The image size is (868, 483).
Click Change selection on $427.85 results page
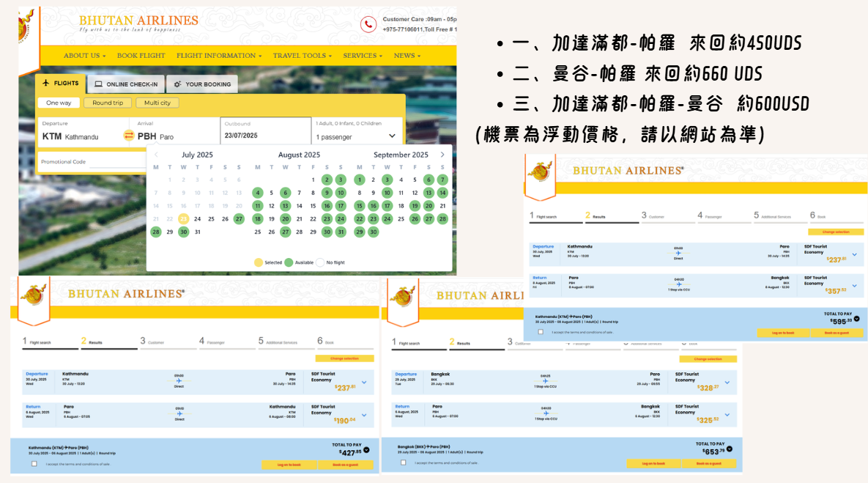(x=344, y=358)
